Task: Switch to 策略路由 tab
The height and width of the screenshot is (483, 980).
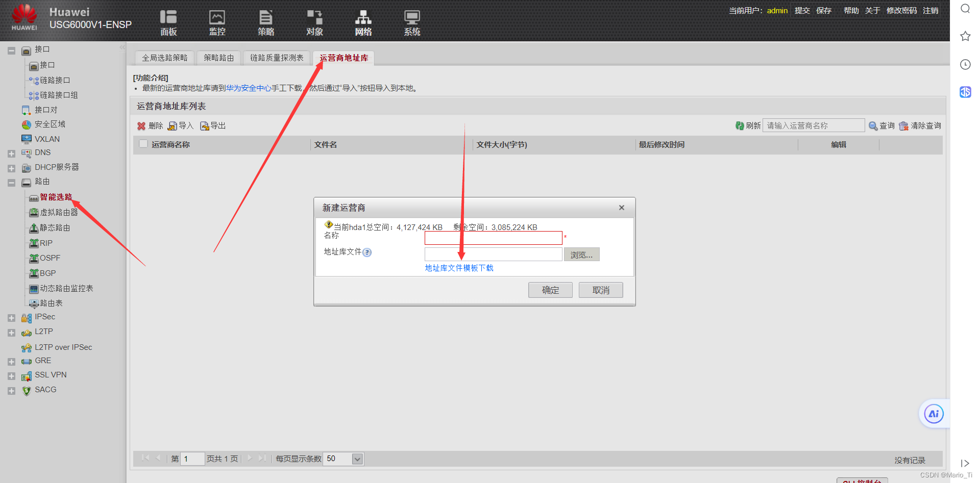Action: [218, 58]
